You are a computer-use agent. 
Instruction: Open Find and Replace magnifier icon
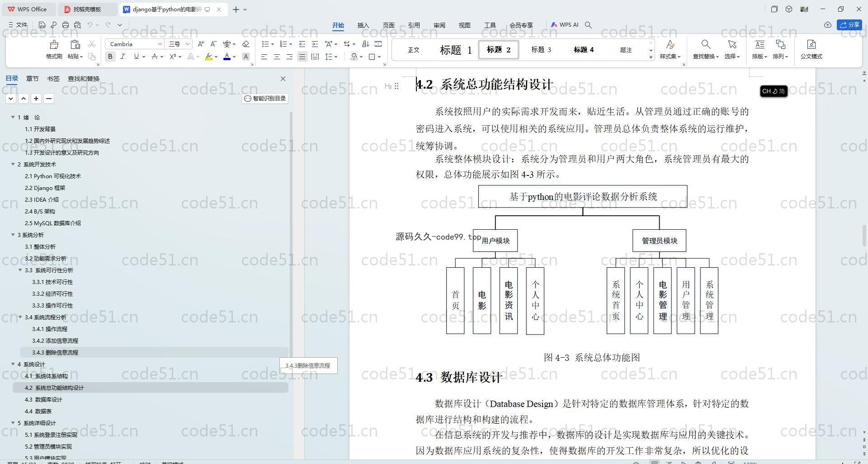coord(705,44)
